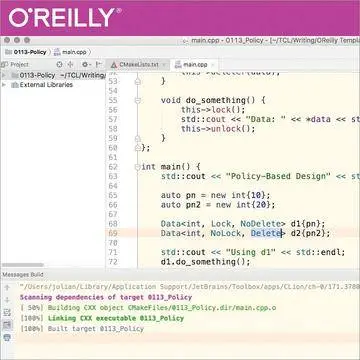Click the bottom icon of the Messages Build sidebar

pos(7,337)
